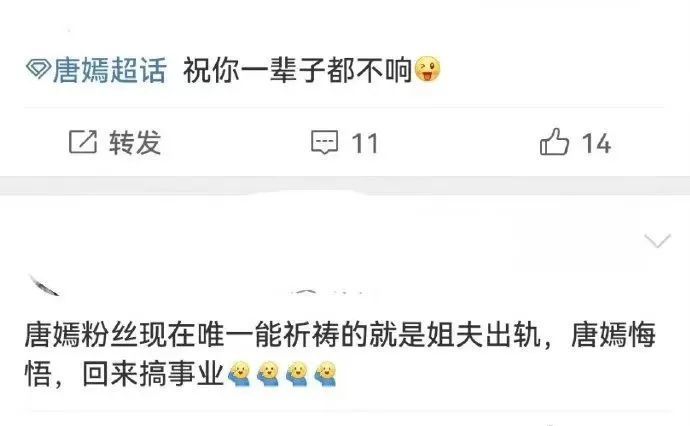Click the second saluting emoji in the row
This screenshot has height=426, width=690.
pyautogui.click(x=268, y=374)
